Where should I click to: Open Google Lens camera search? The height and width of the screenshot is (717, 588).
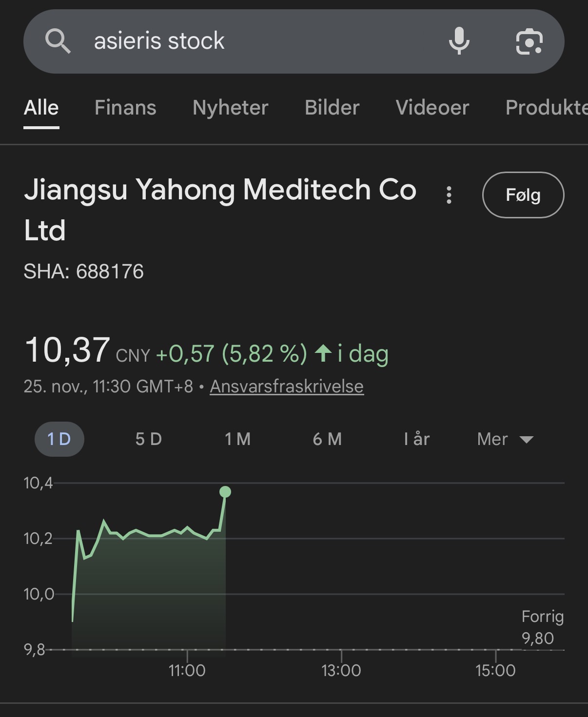click(529, 41)
